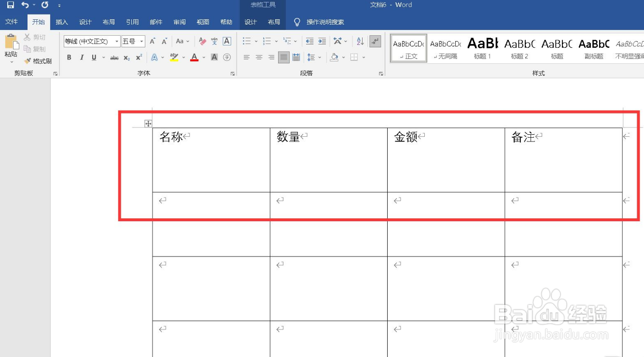
Task: Open the Paragraph dialog launcher
Action: pyautogui.click(x=381, y=74)
